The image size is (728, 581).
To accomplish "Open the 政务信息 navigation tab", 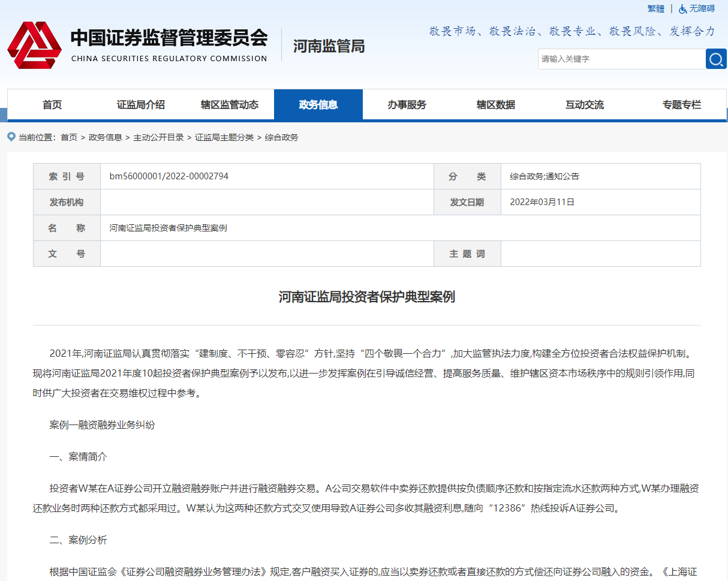I will (318, 104).
